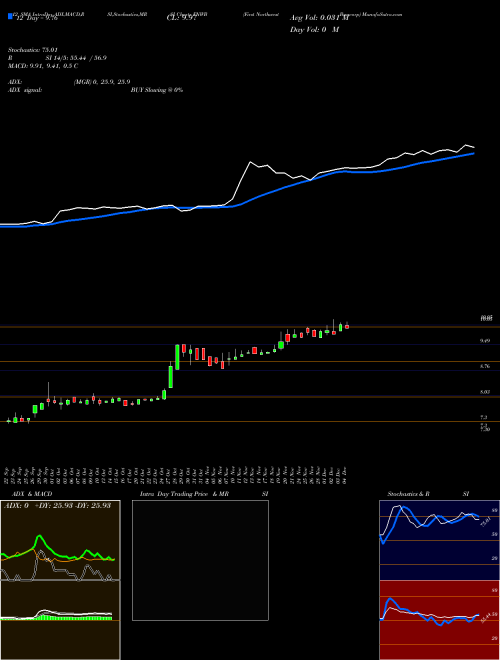Click the 'BUY Slowing @ 0%' signal text
This screenshot has width=500, height=660.
(x=157, y=90)
